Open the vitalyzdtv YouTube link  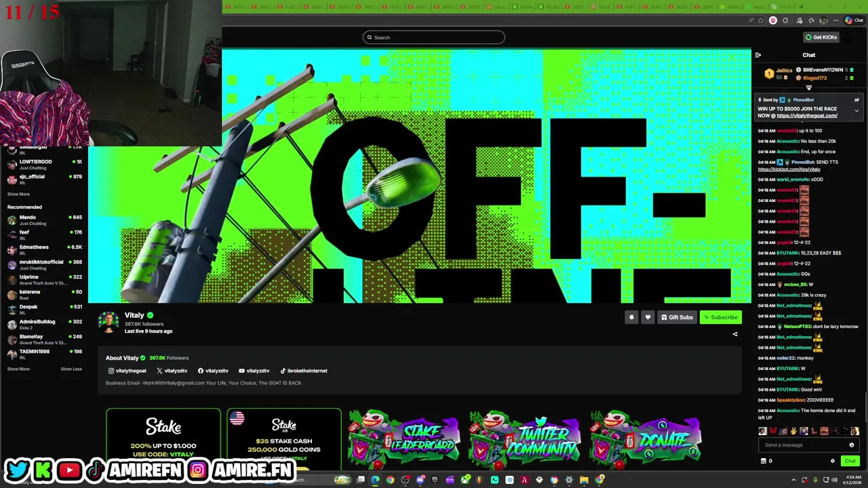(254, 371)
